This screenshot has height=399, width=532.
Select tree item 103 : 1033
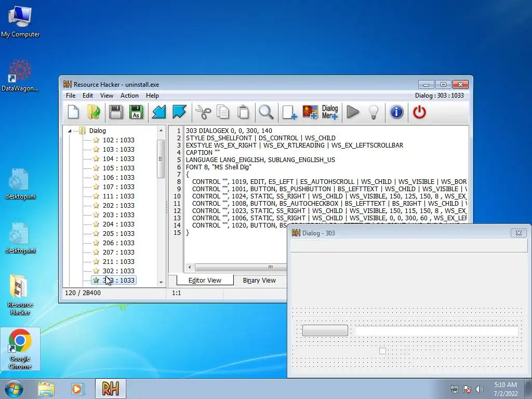coord(118,149)
